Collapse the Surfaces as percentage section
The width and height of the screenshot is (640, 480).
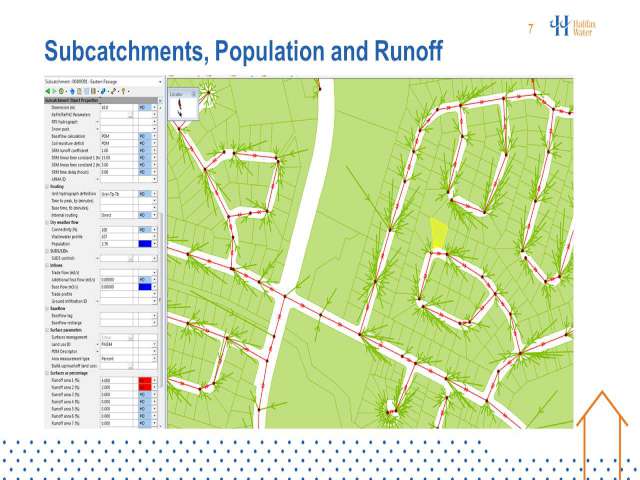[x=47, y=373]
